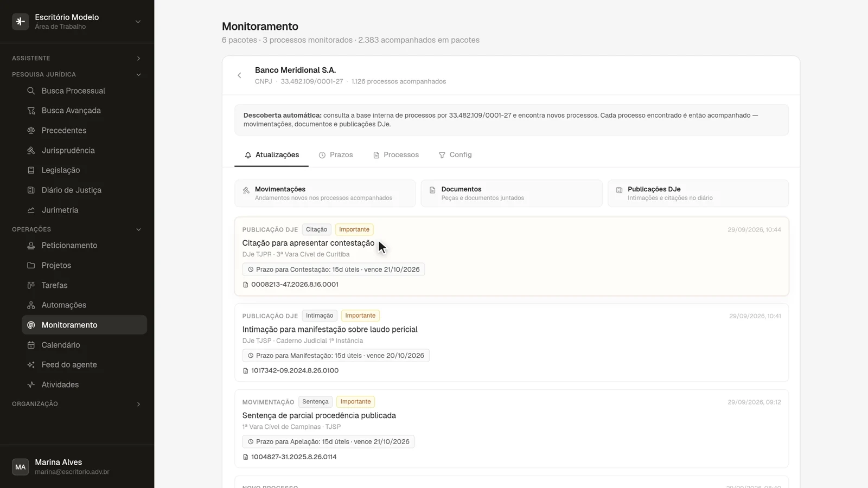Click process number 1017342-09.2024.8.26.0100
868x488 pixels.
pos(295,370)
